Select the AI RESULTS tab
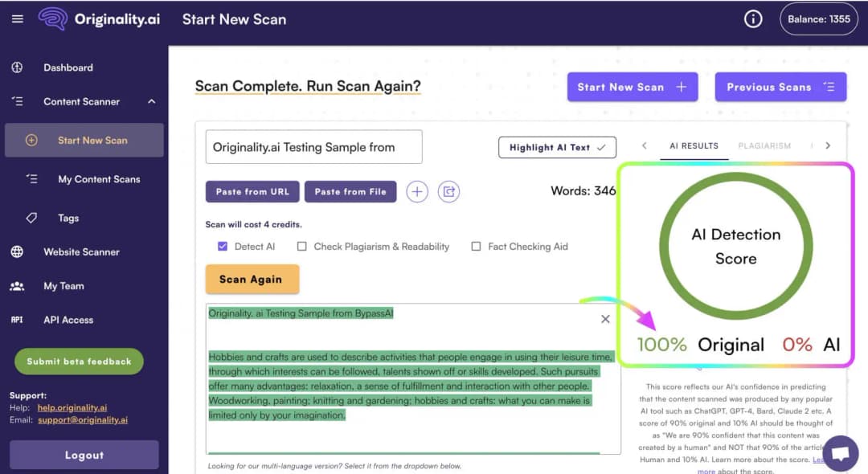Screen dimensions: 868x474 click(x=694, y=146)
